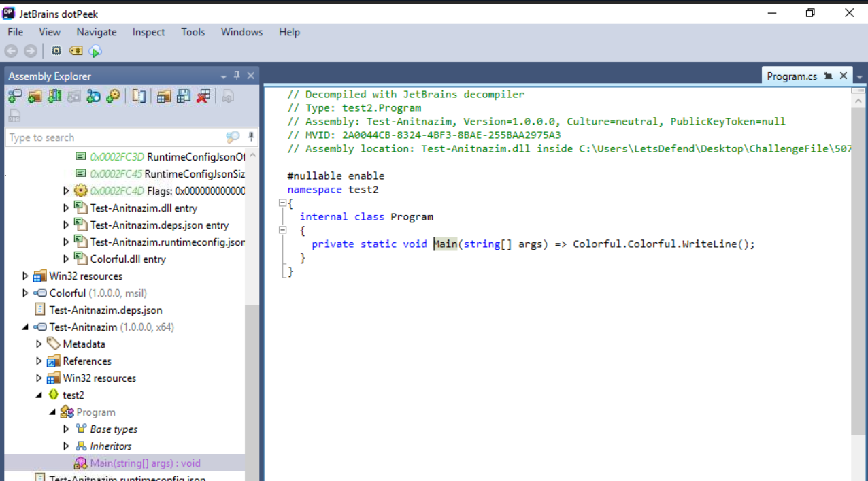Click the Save Assembly List floppy icon

[x=183, y=97]
